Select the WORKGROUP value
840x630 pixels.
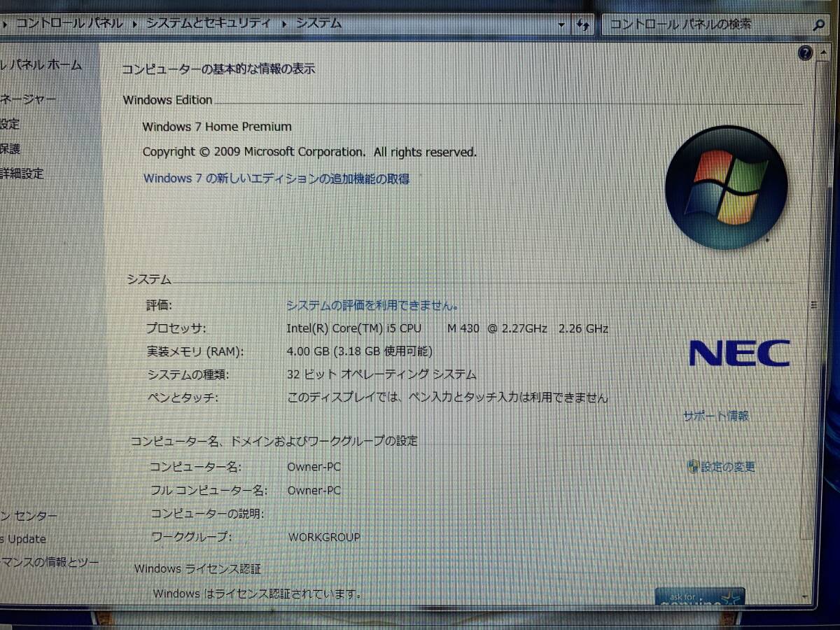pos(324,538)
